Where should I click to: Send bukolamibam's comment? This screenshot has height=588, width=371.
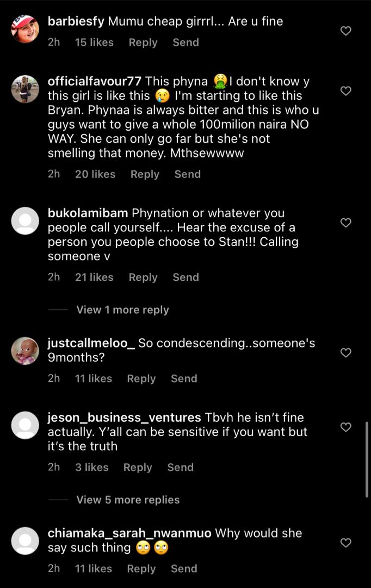point(185,277)
